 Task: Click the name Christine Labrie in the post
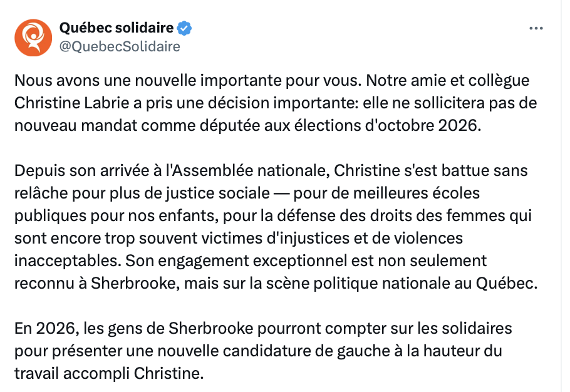[x=71, y=103]
